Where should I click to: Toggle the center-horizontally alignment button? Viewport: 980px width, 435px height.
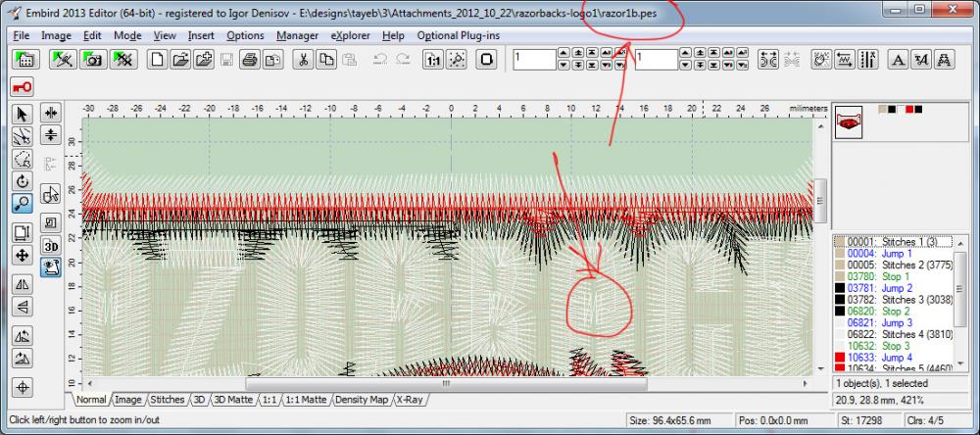pos(51,113)
